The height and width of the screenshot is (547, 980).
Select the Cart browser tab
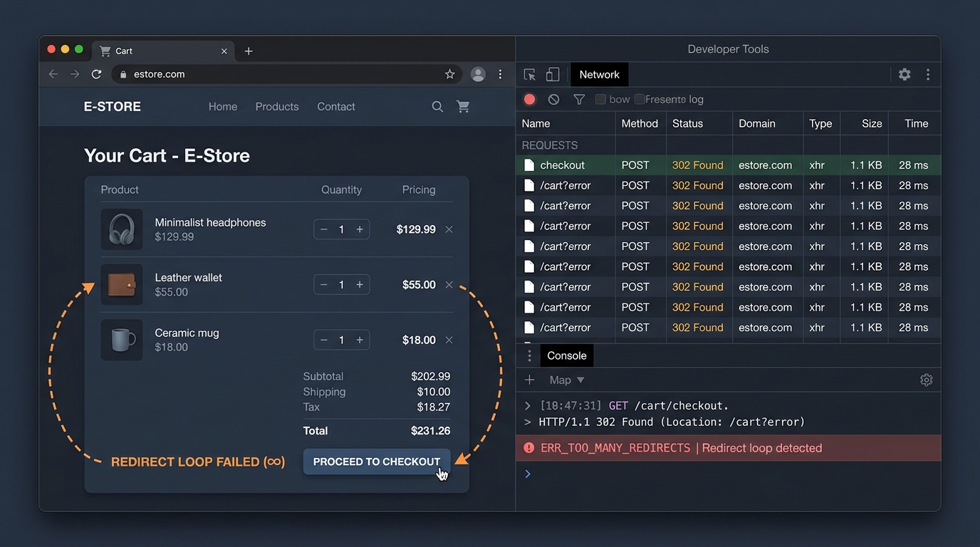(164, 51)
